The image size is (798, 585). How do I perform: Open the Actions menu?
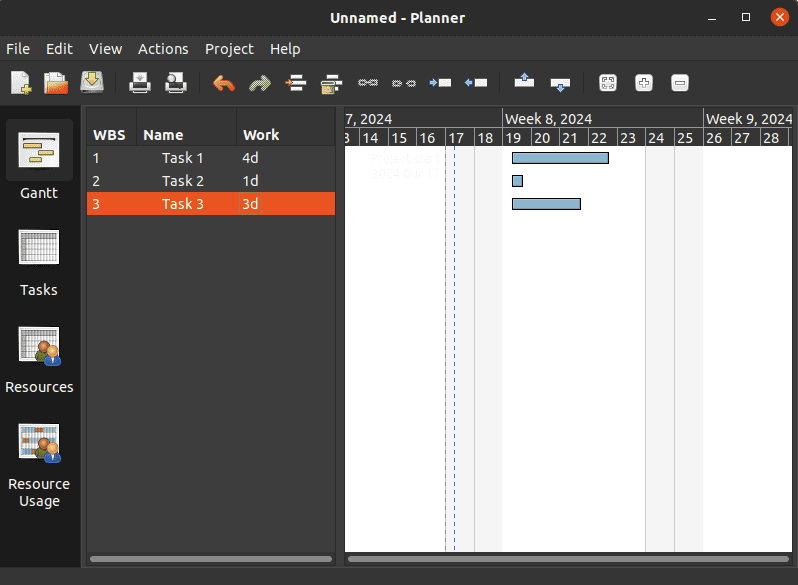[x=163, y=49]
